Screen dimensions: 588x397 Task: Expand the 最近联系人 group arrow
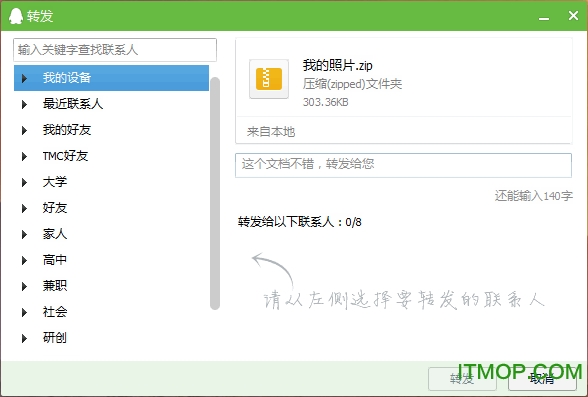coord(24,104)
